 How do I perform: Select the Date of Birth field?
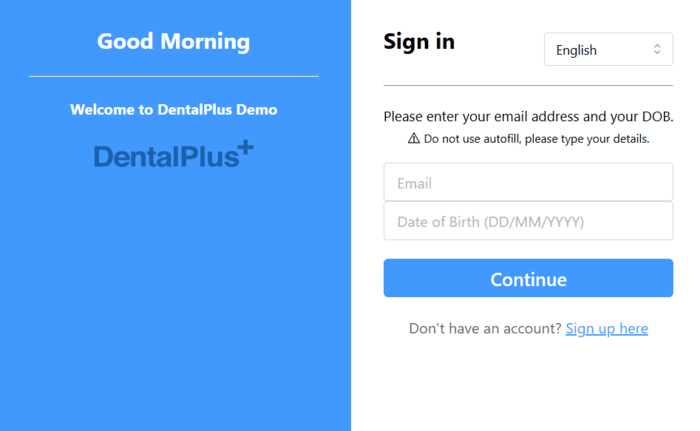pos(528,221)
